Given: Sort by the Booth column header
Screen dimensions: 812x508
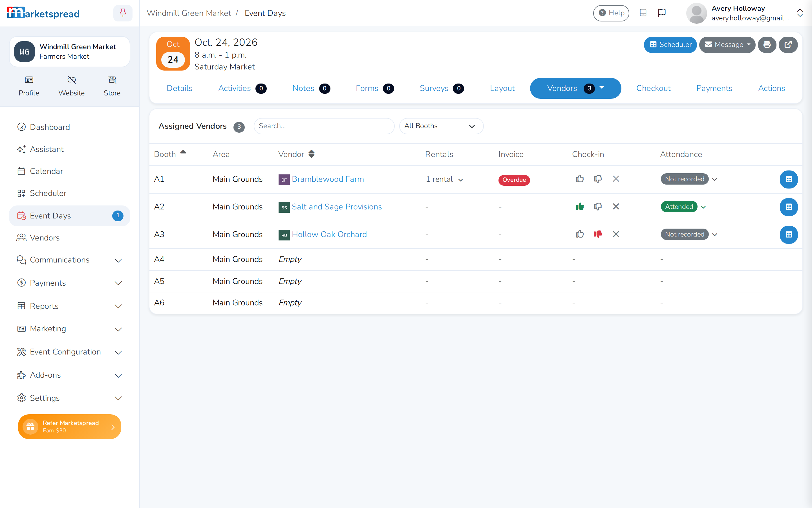Looking at the screenshot, I should [x=170, y=154].
